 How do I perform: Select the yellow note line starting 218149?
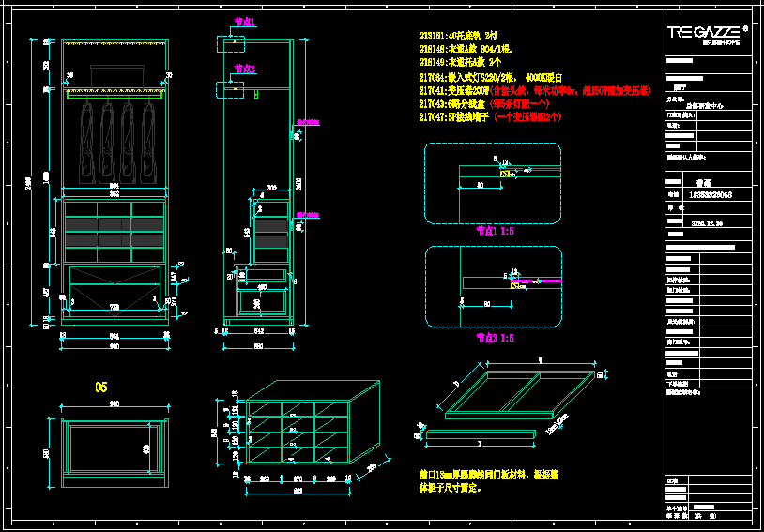461,62
